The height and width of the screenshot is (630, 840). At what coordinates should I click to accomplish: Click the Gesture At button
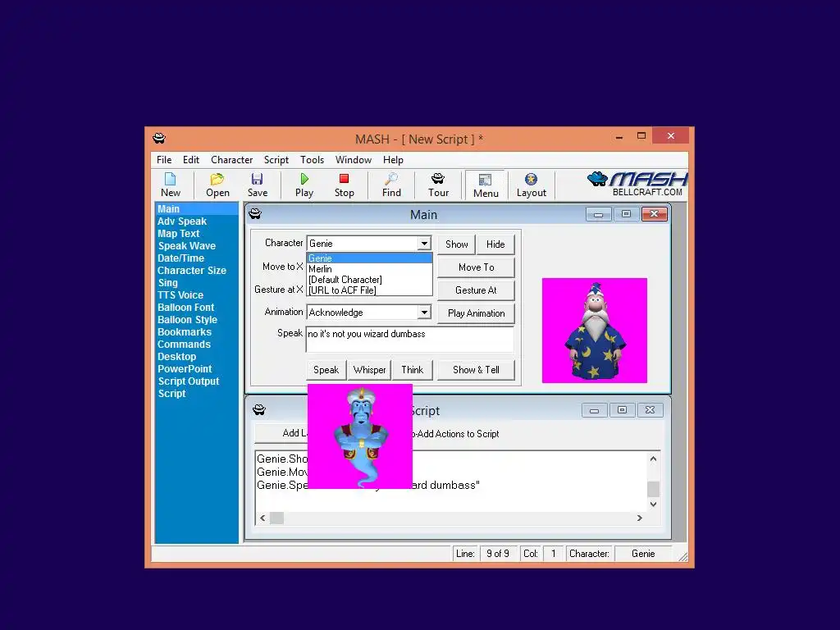pos(476,290)
